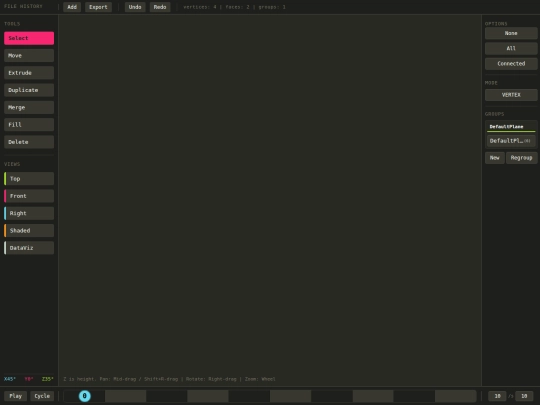The height and width of the screenshot is (405, 540).
Task: Click the frame 0 timeline marker
Action: click(84, 396)
